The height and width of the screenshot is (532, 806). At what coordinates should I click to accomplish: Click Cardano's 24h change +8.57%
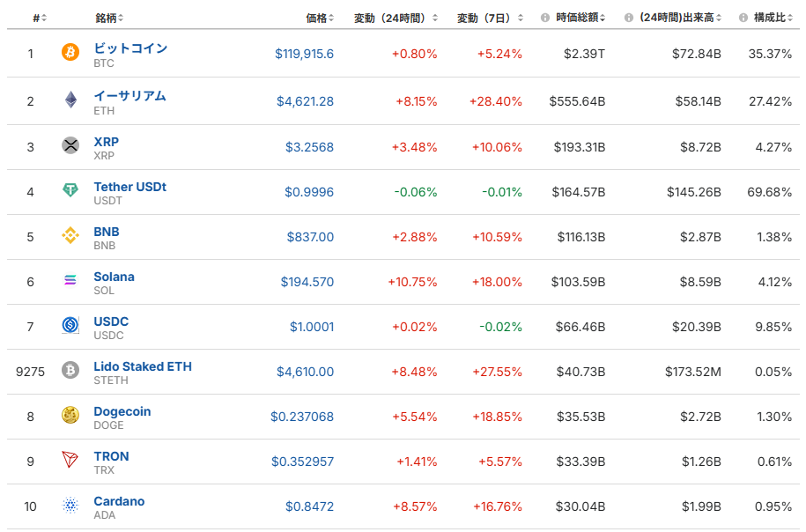click(x=416, y=506)
